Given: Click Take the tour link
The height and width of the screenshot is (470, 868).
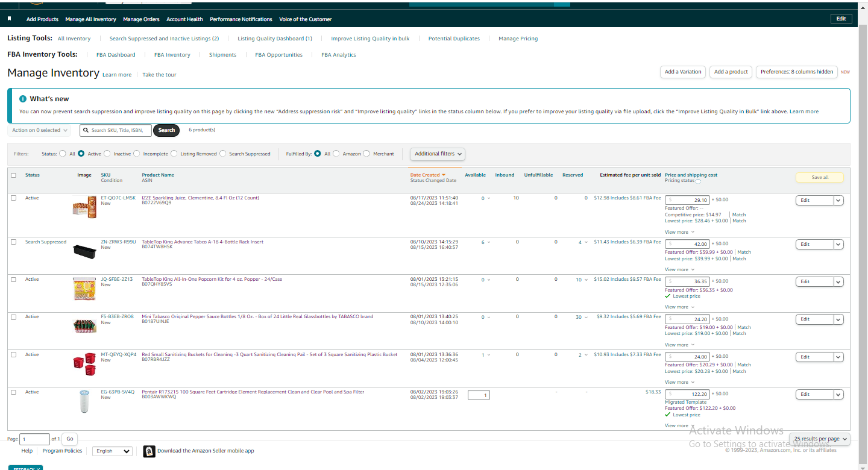Looking at the screenshot, I should pyautogui.click(x=159, y=75).
